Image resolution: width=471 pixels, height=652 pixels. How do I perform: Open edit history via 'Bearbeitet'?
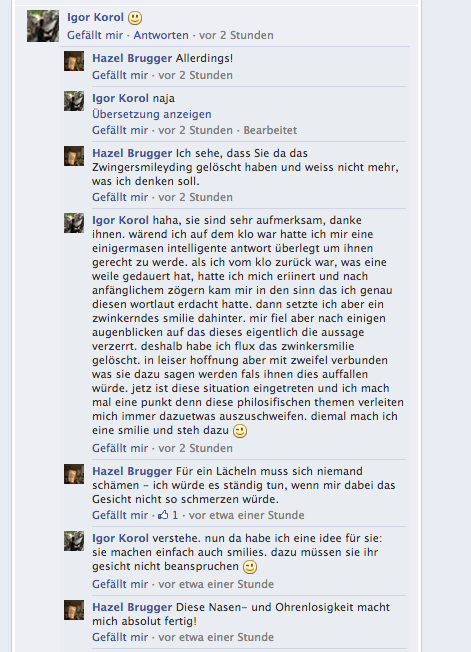(x=270, y=130)
